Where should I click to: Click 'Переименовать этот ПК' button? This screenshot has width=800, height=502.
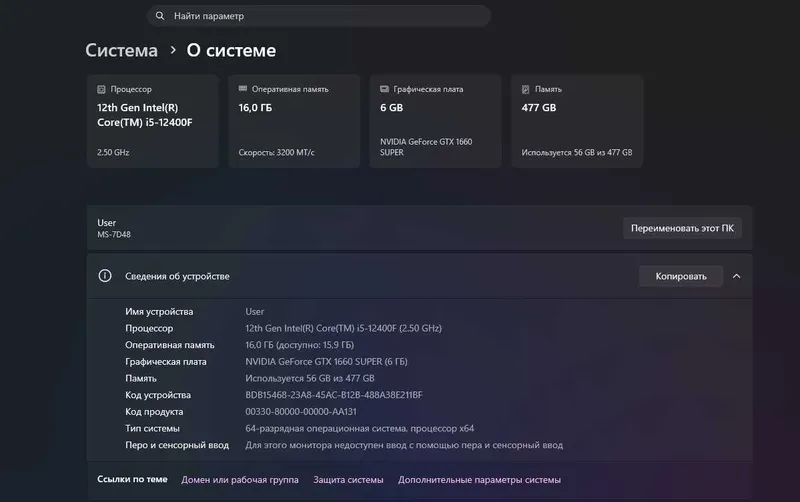(x=682, y=228)
